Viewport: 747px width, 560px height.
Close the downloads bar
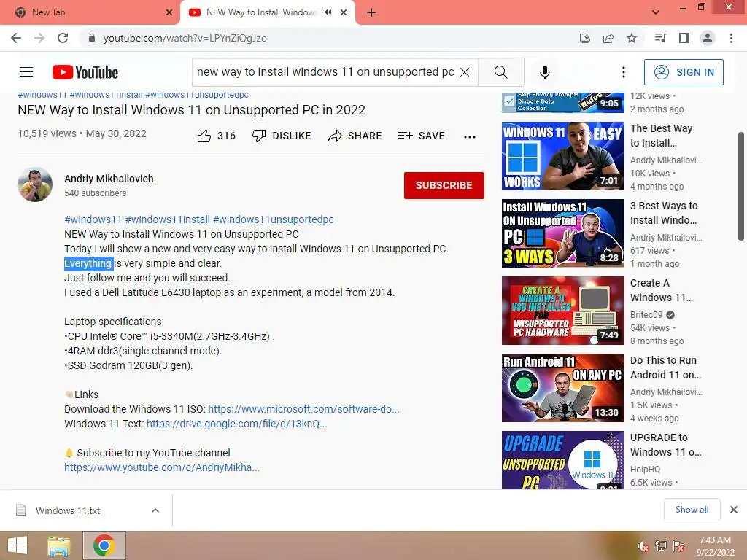(734, 510)
